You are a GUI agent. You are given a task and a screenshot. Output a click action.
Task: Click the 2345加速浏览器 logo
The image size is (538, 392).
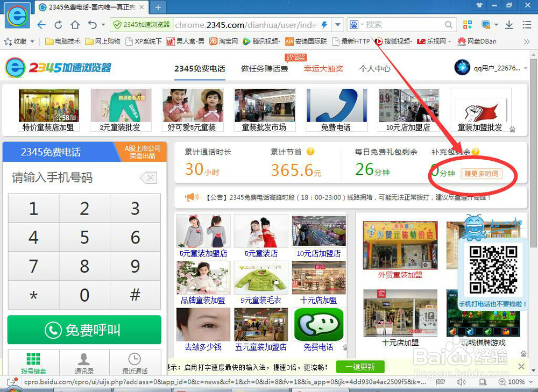58,68
